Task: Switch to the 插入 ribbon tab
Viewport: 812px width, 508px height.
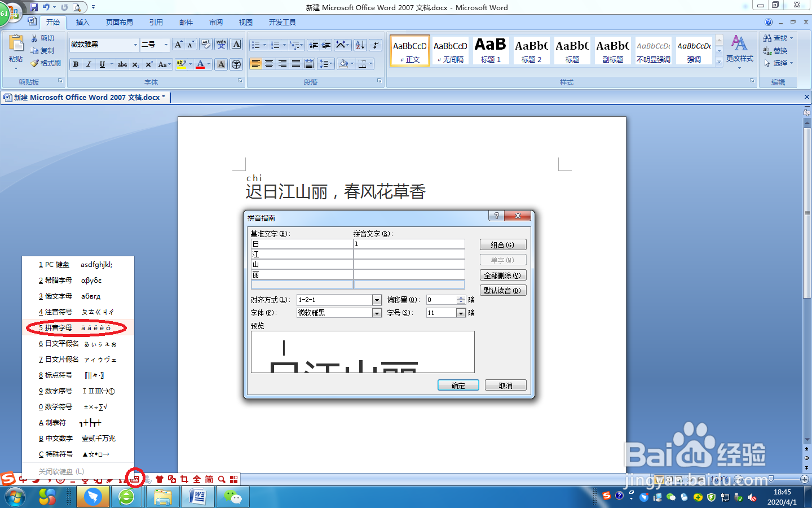Action: [82, 23]
